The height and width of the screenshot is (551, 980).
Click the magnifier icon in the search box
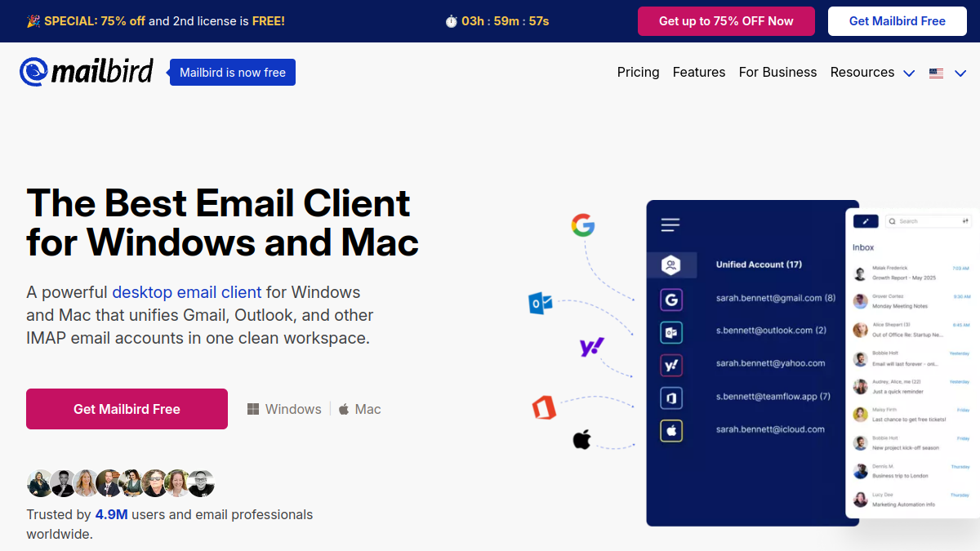892,221
